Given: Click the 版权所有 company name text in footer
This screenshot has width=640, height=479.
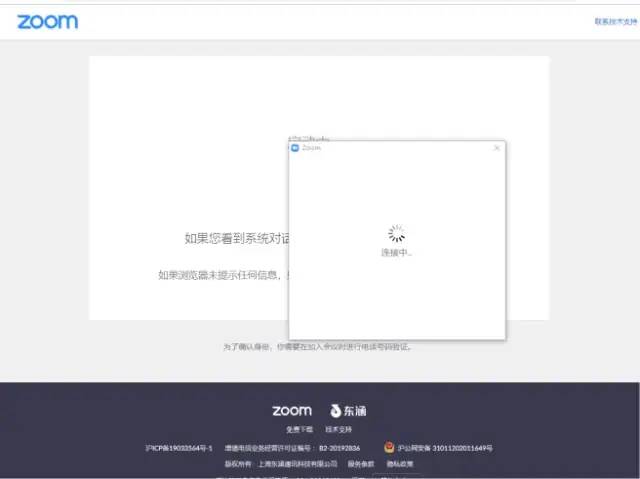Looking at the screenshot, I should click(x=281, y=464).
